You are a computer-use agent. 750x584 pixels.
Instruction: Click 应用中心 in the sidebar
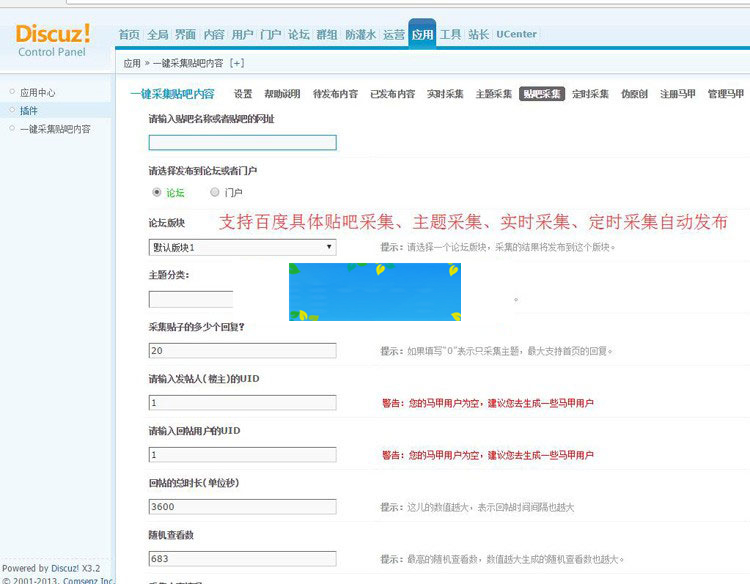point(38,93)
